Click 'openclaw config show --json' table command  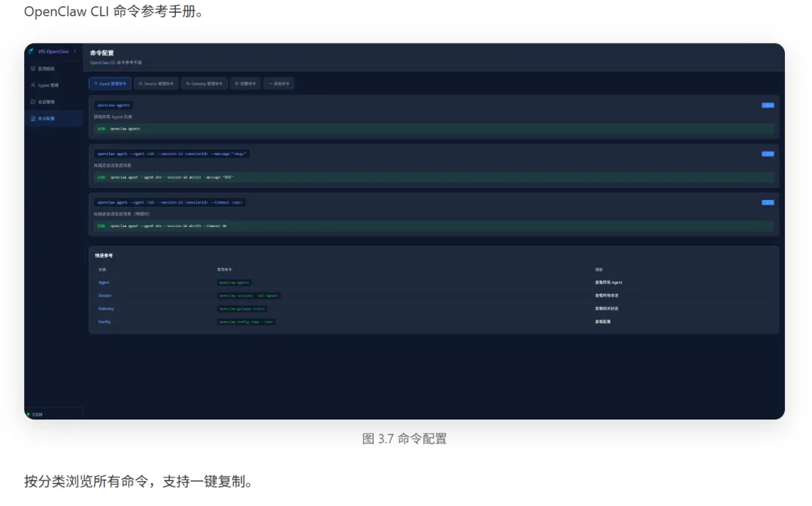coord(246,322)
